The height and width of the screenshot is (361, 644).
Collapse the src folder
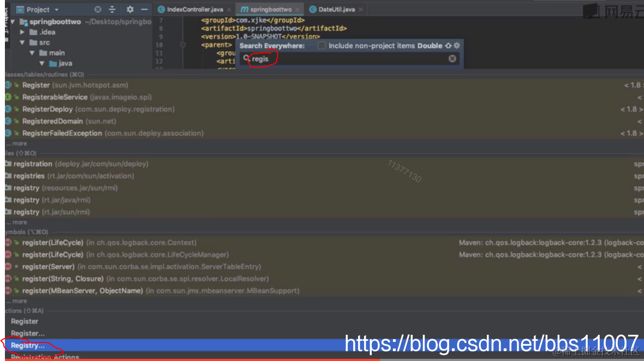coord(22,42)
